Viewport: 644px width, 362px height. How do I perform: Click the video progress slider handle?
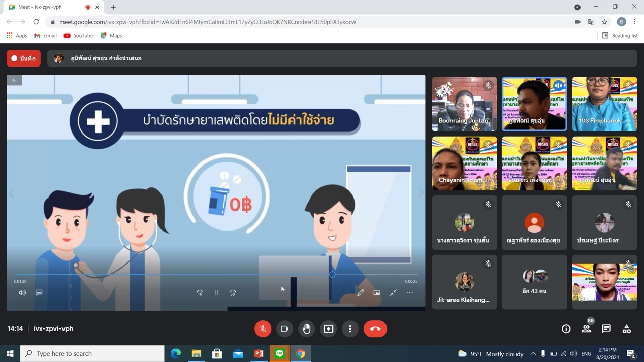point(332,275)
